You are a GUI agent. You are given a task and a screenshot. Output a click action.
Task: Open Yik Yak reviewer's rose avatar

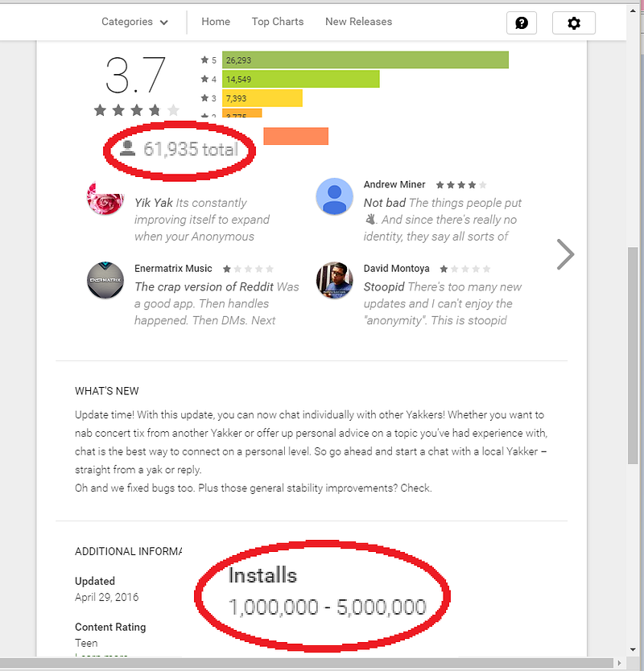point(105,197)
